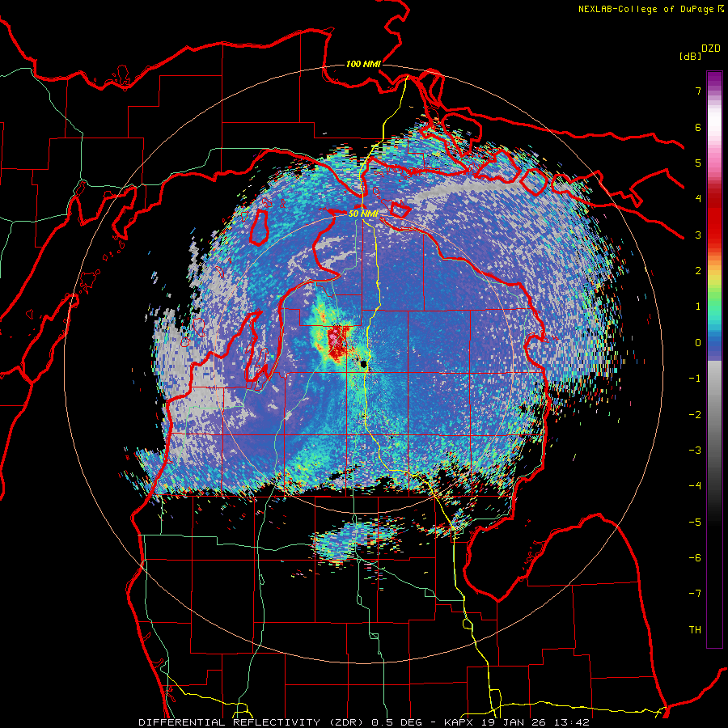728x728 pixels.
Task: Click the -6 value on the color scale
Action: 695,558
